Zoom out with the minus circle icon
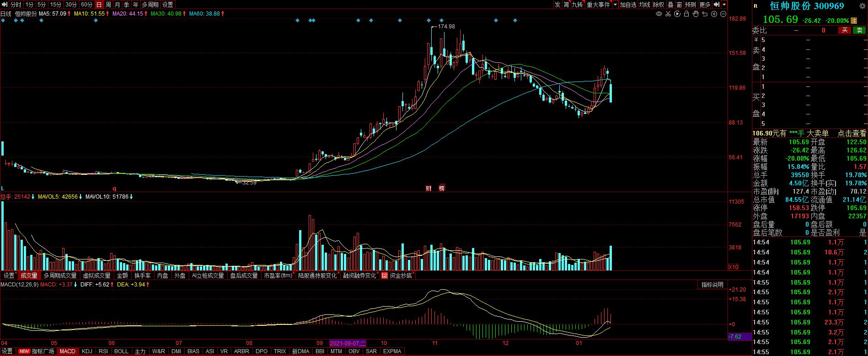 [x=723, y=14]
